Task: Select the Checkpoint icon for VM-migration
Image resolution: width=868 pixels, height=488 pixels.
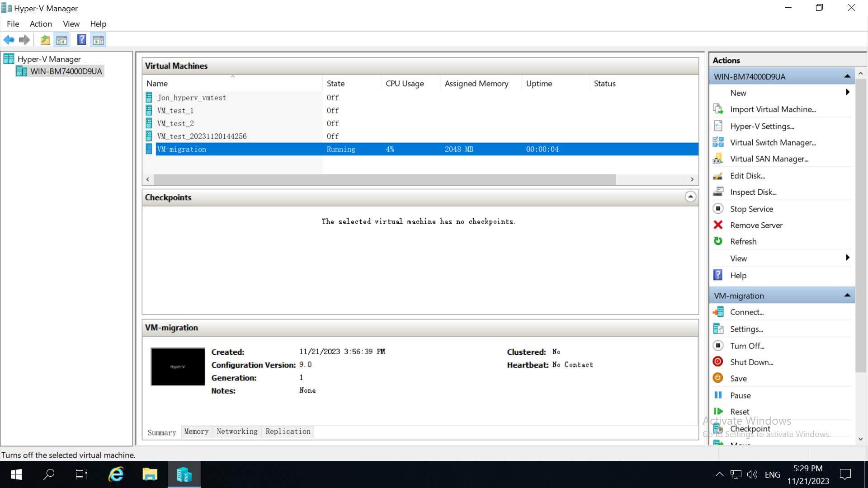Action: [x=720, y=428]
